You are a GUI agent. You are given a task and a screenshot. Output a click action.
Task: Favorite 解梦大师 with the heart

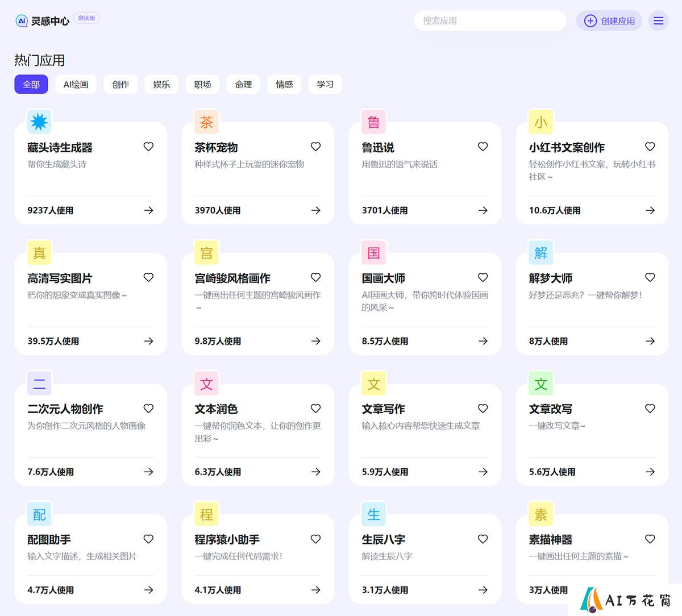[x=650, y=277]
